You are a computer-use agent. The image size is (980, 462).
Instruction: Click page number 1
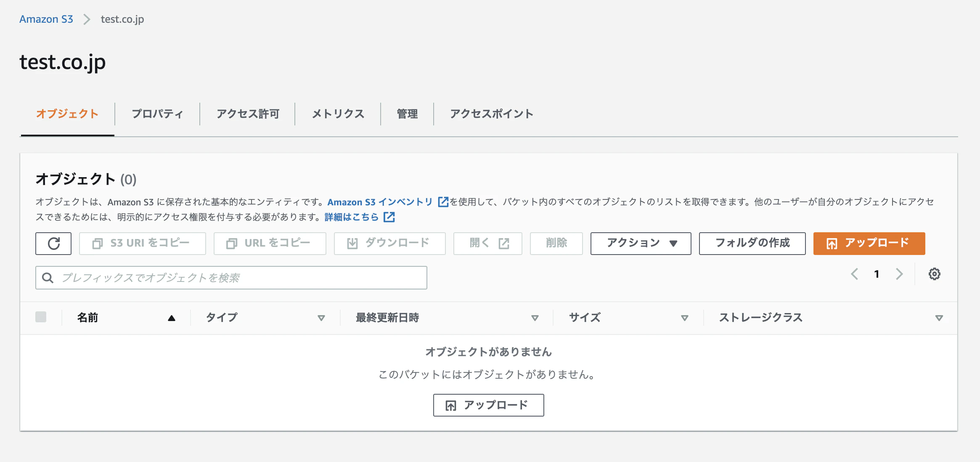click(x=877, y=274)
